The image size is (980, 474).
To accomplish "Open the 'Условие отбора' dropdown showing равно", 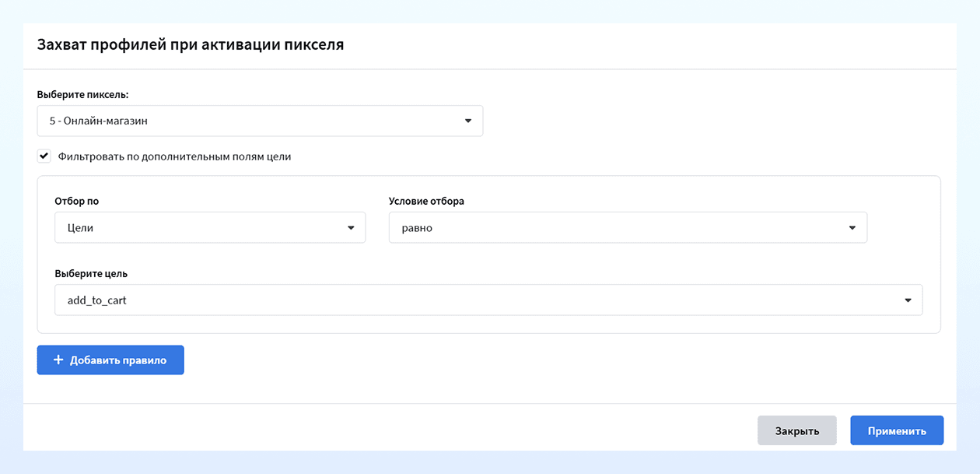I will (x=628, y=228).
